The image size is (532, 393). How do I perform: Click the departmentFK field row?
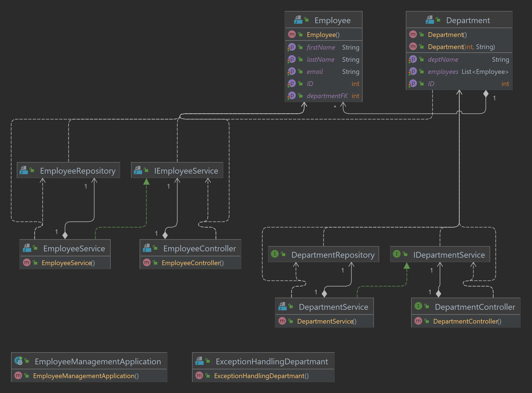click(327, 96)
